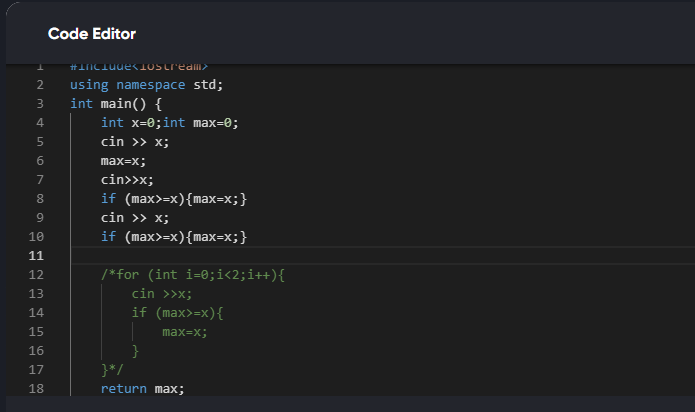This screenshot has height=412, width=695.
Task: Click commented 'cin >>x;' on line 13
Action: (x=162, y=294)
